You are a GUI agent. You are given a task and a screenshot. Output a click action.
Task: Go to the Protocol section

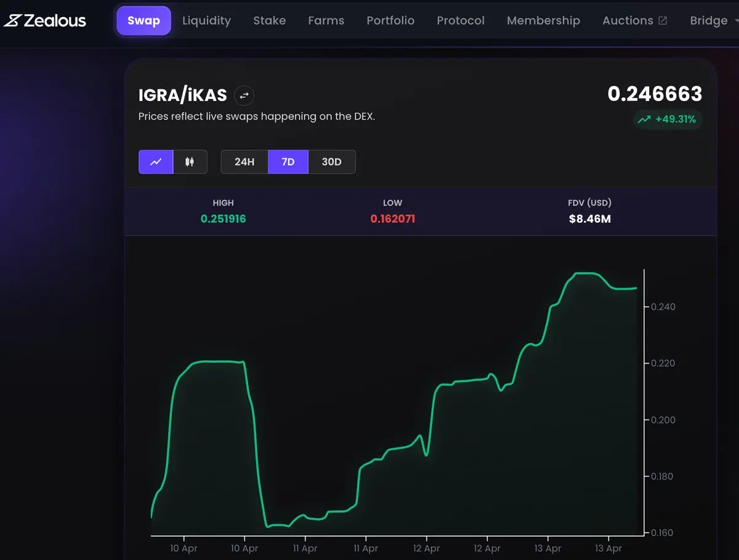(461, 20)
